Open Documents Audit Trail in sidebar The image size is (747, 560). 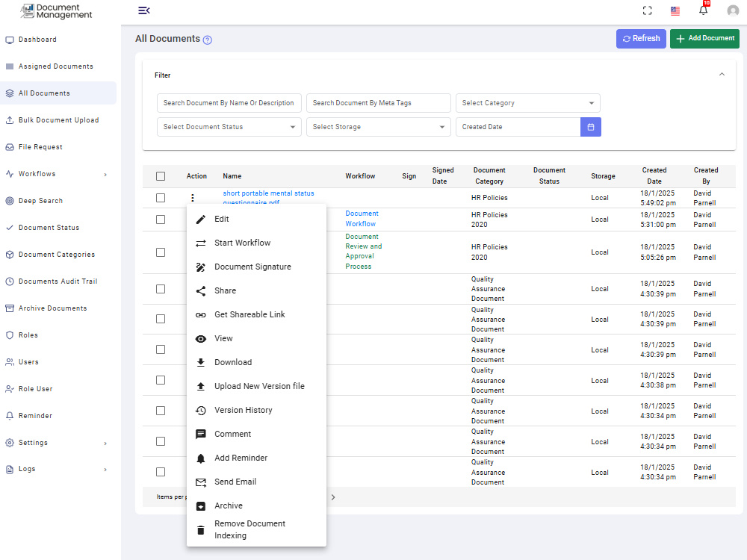58,282
